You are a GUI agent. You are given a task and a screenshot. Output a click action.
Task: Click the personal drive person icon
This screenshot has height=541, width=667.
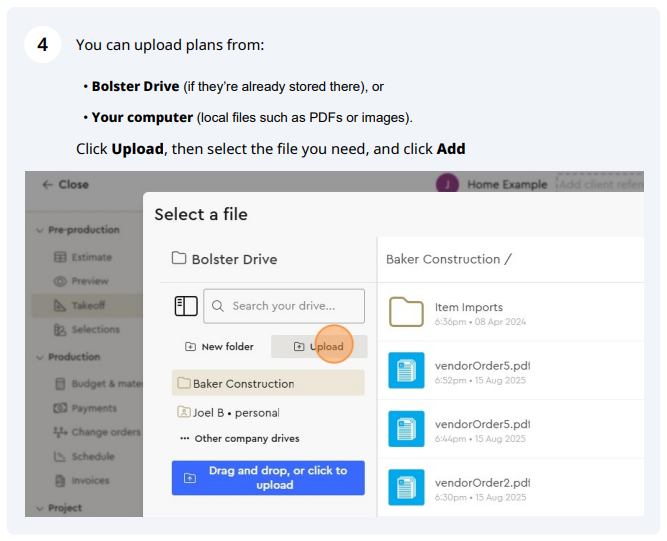[184, 412]
